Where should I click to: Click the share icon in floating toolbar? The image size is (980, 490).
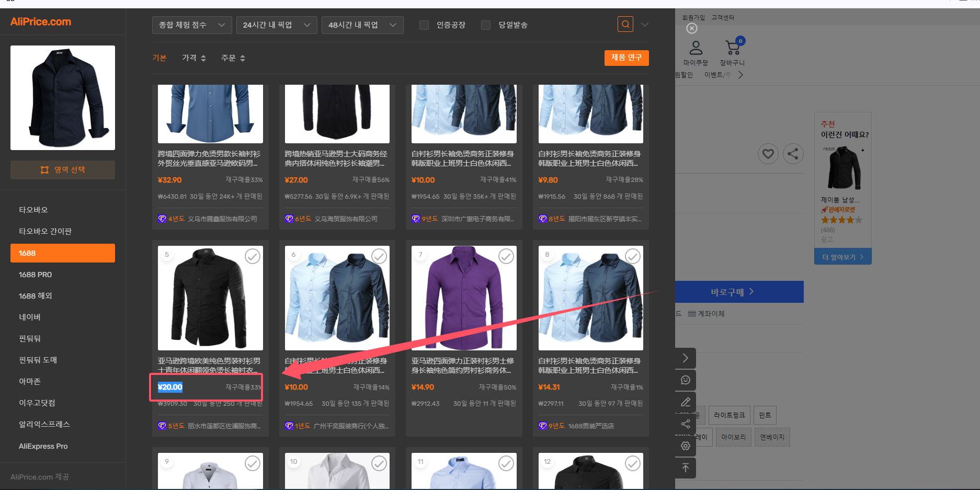tap(686, 424)
